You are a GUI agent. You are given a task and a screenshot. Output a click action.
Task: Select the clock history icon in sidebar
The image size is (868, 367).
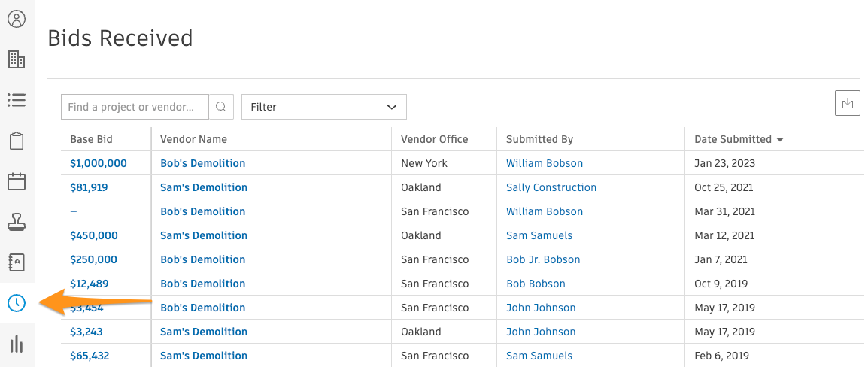pos(17,303)
